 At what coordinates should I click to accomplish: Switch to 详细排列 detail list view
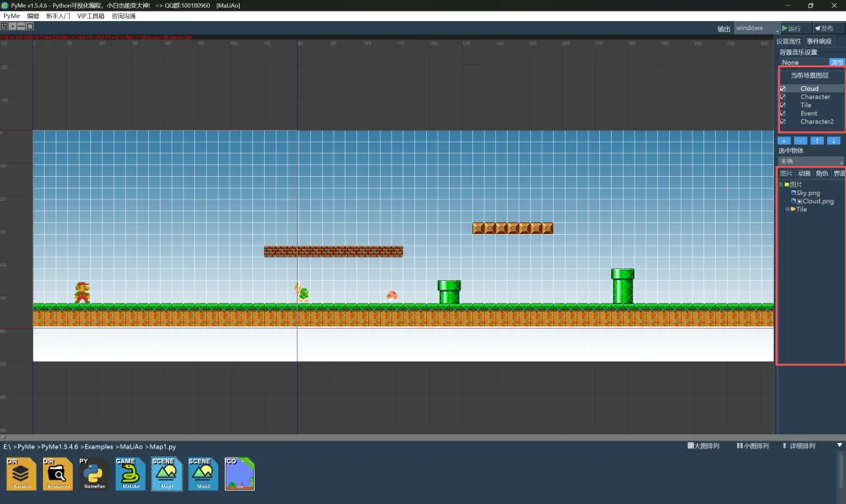799,446
